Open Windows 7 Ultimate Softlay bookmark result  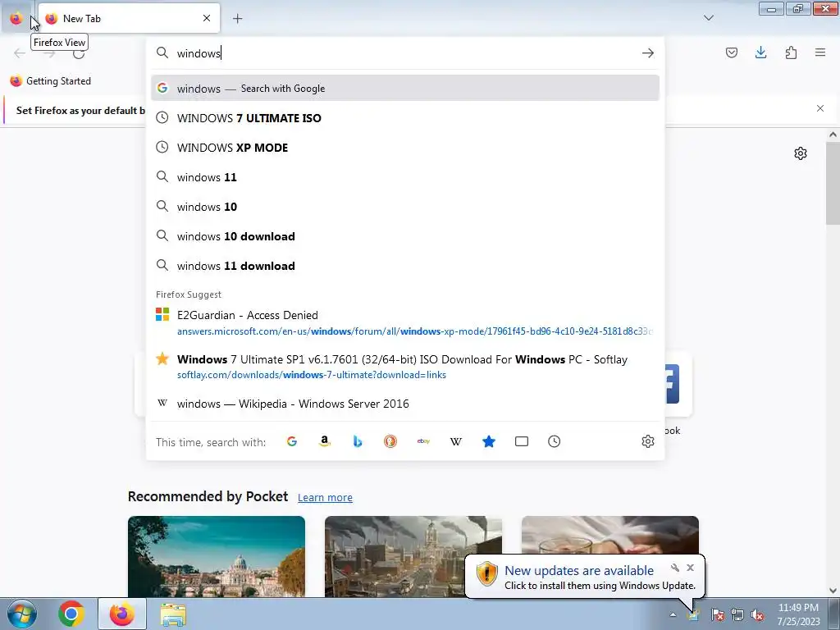pyautogui.click(x=405, y=367)
